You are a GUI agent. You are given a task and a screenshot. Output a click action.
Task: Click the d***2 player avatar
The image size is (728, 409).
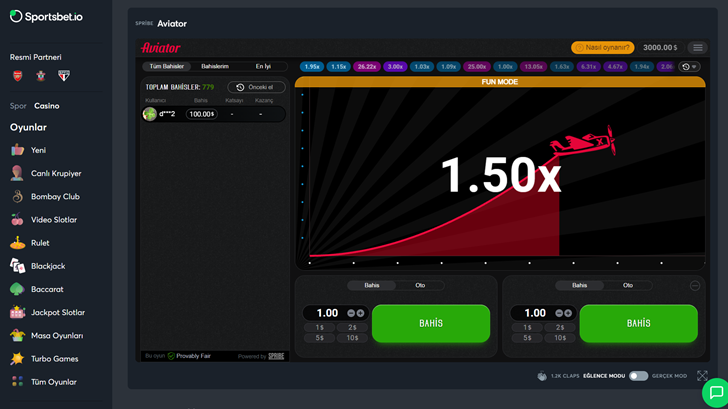point(150,114)
